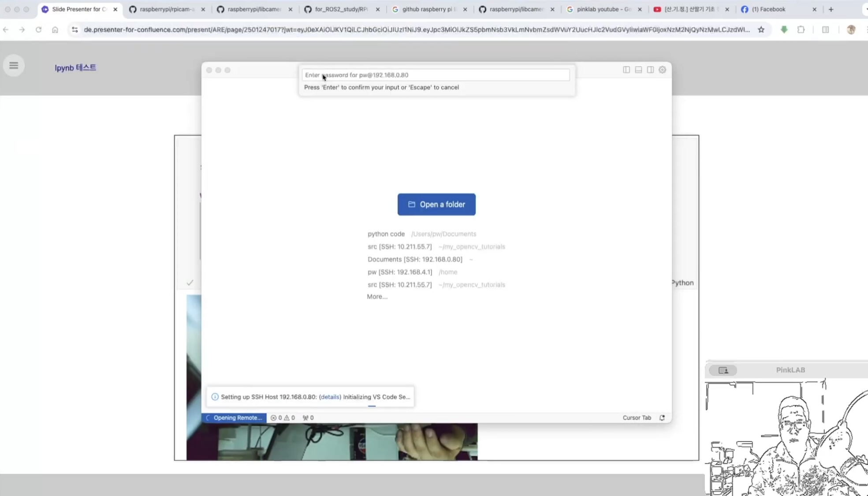868x496 pixels.
Task: Toggle primary side bar layout icon
Action: pos(626,70)
